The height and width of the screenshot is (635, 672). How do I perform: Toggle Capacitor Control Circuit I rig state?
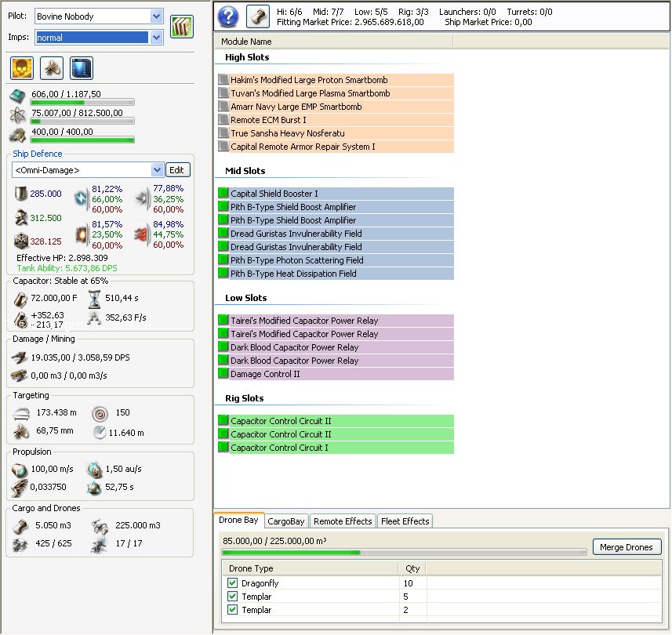223,447
